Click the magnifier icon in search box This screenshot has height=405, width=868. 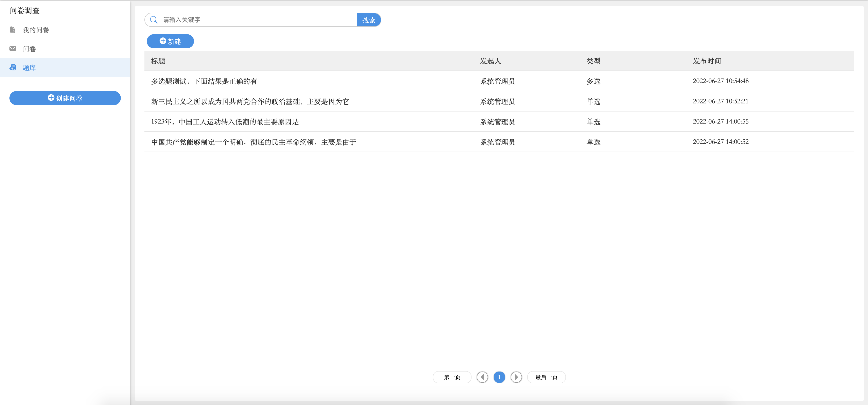154,20
